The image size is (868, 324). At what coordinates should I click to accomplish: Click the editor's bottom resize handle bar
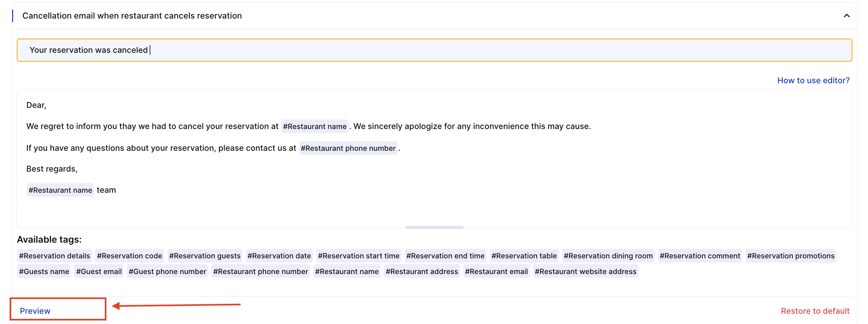click(434, 227)
